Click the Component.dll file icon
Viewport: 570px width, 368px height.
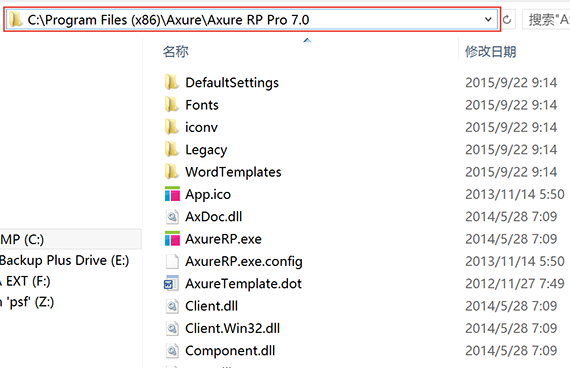(172, 351)
